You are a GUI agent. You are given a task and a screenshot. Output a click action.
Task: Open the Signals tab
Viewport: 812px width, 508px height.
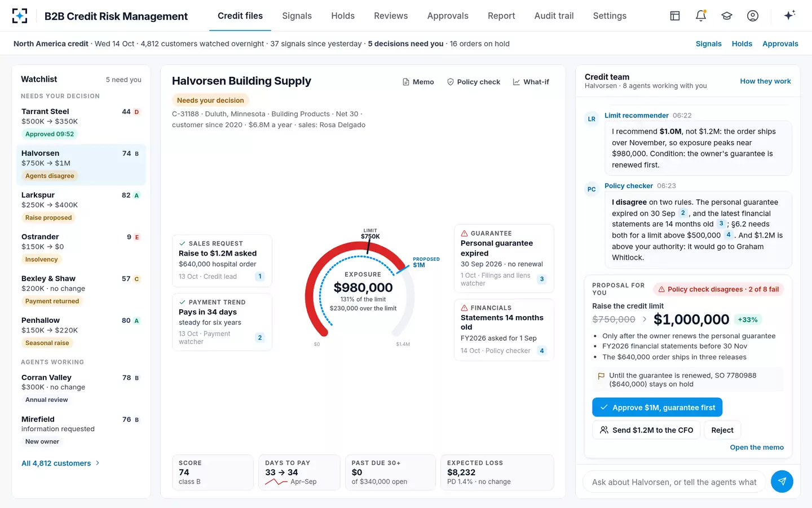[297, 16]
